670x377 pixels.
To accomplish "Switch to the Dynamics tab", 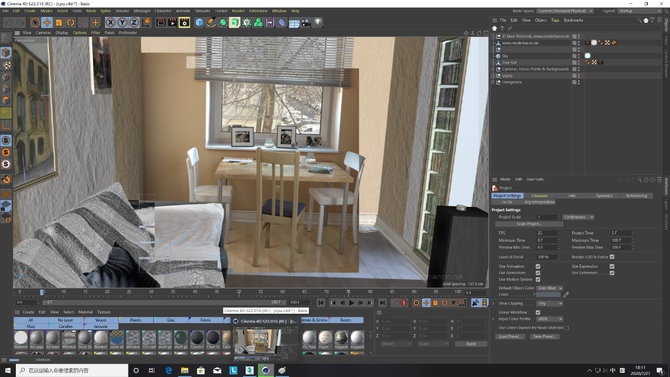I will tap(604, 196).
